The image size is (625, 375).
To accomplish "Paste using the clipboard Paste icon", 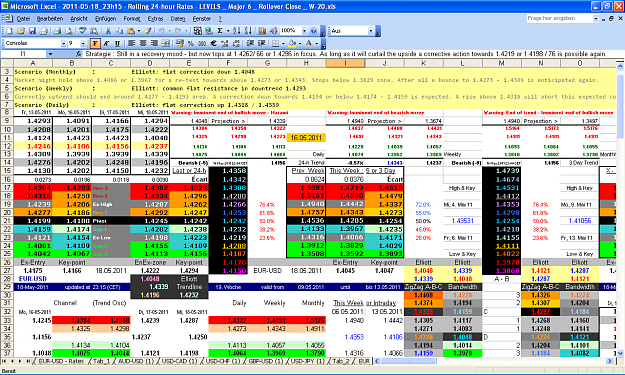I will coord(131,31).
